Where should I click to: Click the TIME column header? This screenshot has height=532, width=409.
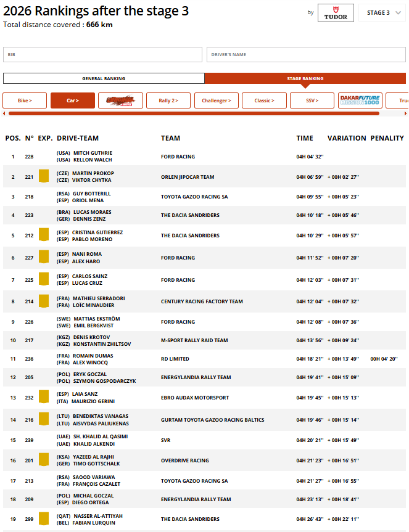(305, 138)
